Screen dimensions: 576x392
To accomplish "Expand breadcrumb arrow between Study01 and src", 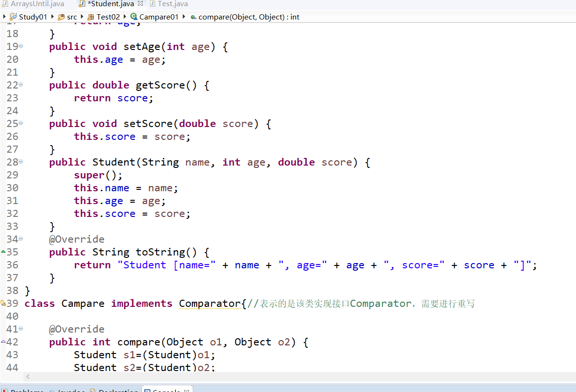I will [52, 17].
